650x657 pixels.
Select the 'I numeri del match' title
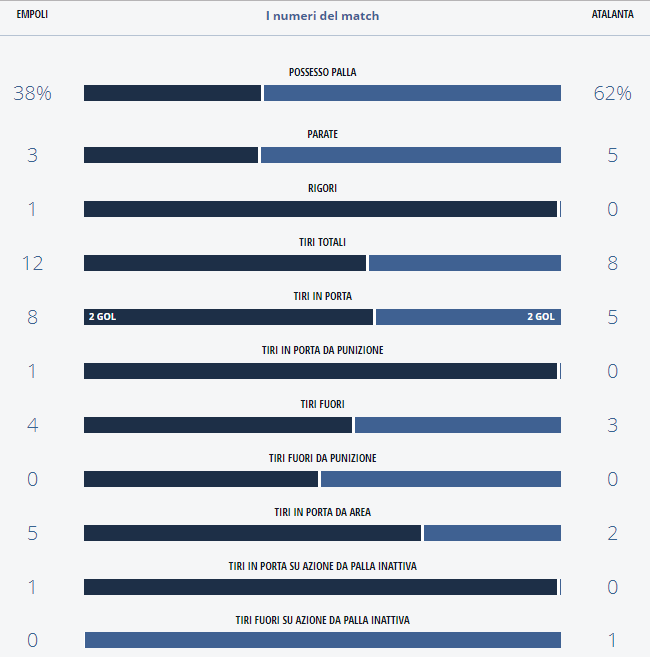point(322,16)
